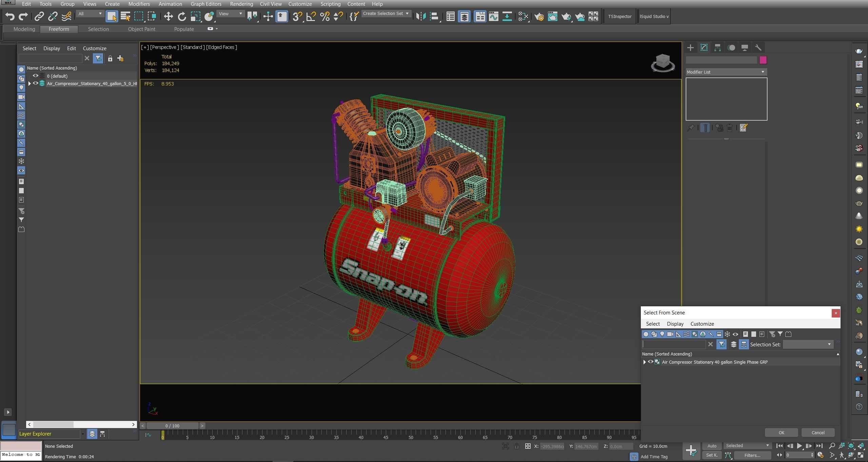The height and width of the screenshot is (462, 868).
Task: Click OK in Select From Scene
Action: click(781, 432)
